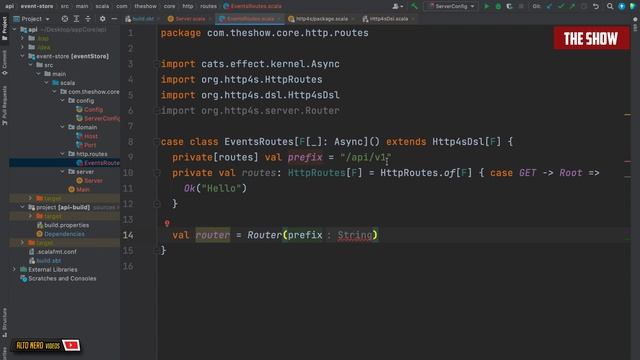Screen dimensions: 640x360
Task: Click the user account icon
Action: pyautogui.click(x=397, y=6)
